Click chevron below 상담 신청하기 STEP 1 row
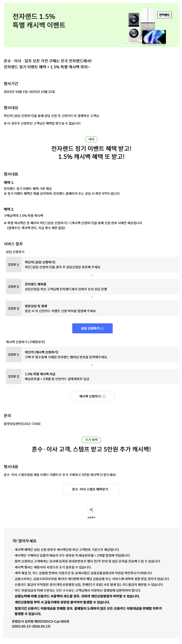Screen dimensions: 182x644 click(x=92, y=275)
